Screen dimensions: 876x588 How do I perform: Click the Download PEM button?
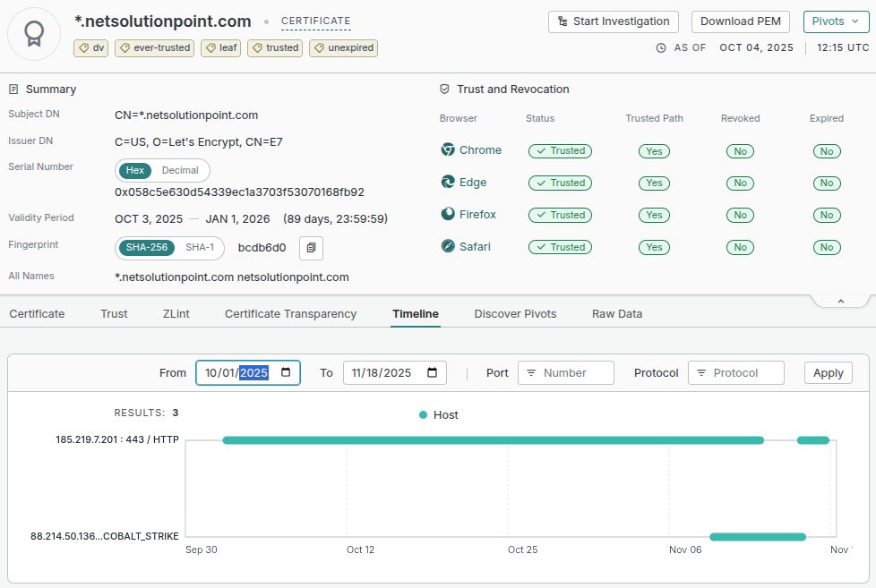(740, 21)
